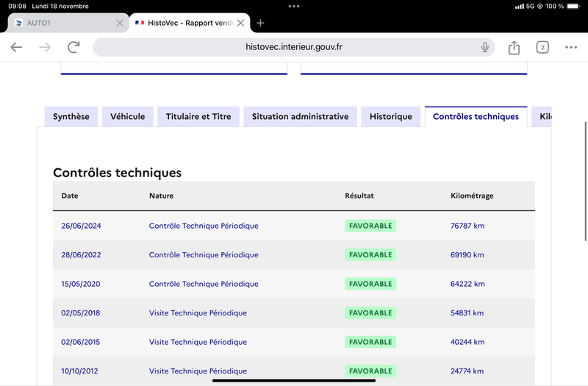Image resolution: width=588 pixels, height=386 pixels.
Task: Click the Date column header
Action: click(70, 196)
